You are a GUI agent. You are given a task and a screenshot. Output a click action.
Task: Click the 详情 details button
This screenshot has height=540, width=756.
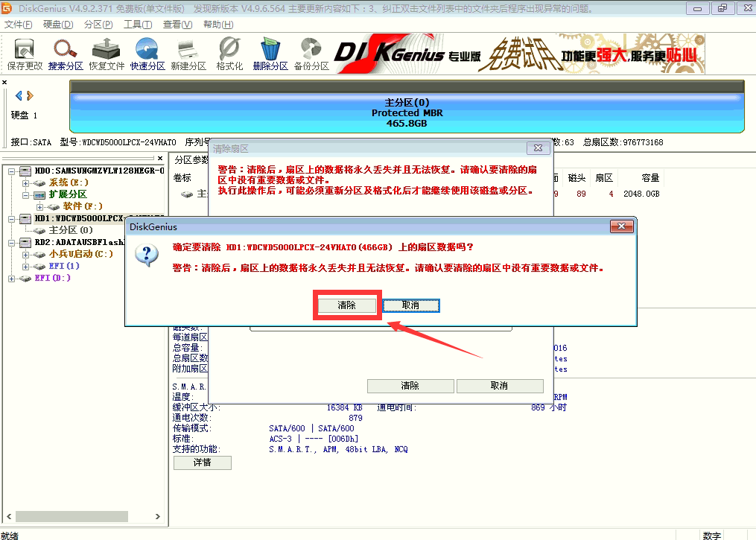(x=201, y=463)
